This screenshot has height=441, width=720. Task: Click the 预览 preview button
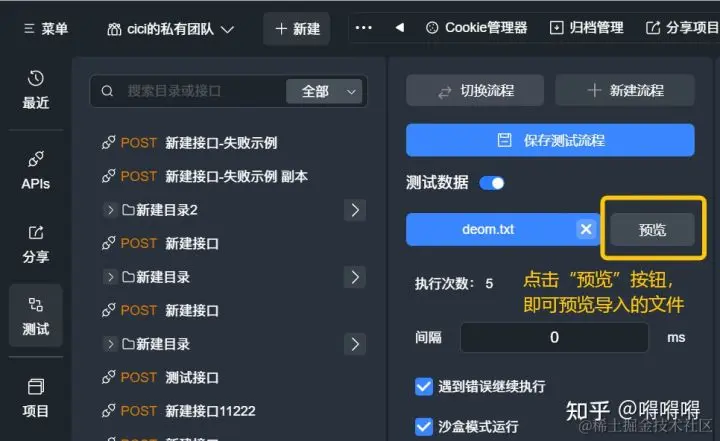652,229
